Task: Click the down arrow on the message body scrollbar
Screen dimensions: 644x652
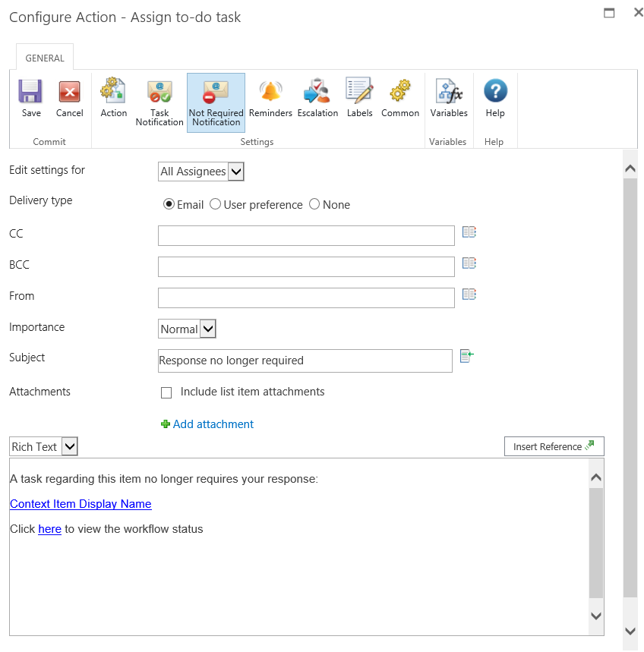Action: [x=595, y=616]
